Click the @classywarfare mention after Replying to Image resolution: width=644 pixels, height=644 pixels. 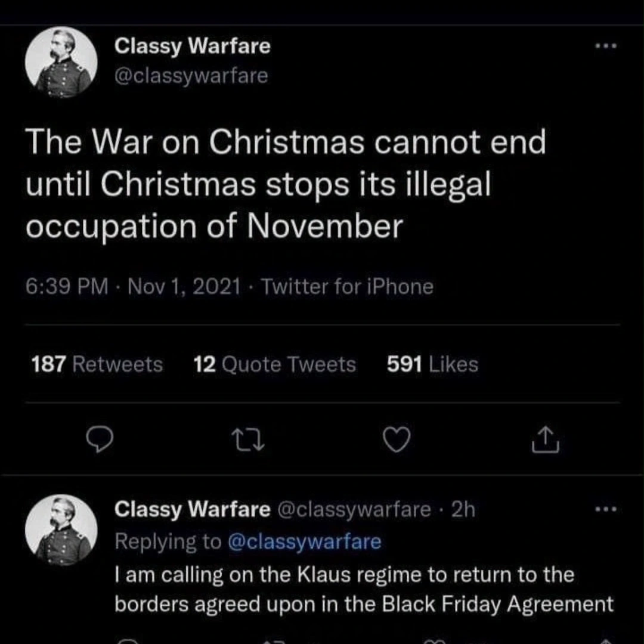tap(304, 541)
